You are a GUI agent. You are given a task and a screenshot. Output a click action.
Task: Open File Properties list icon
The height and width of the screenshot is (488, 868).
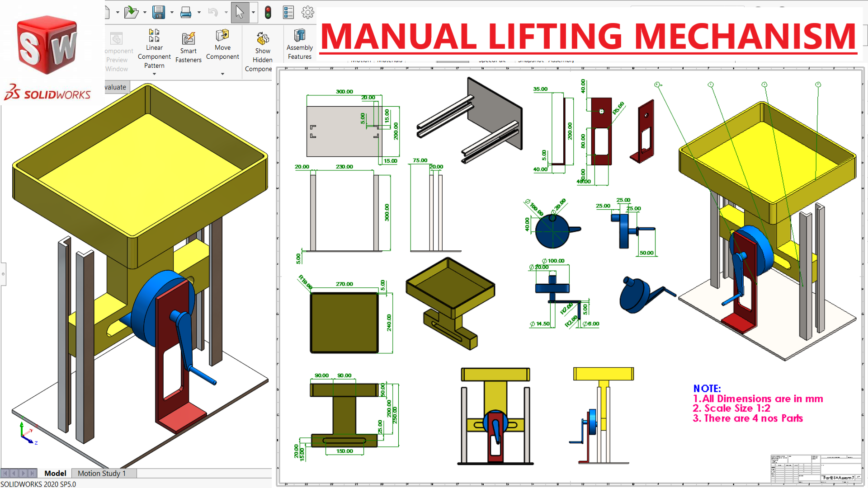pyautogui.click(x=288, y=12)
